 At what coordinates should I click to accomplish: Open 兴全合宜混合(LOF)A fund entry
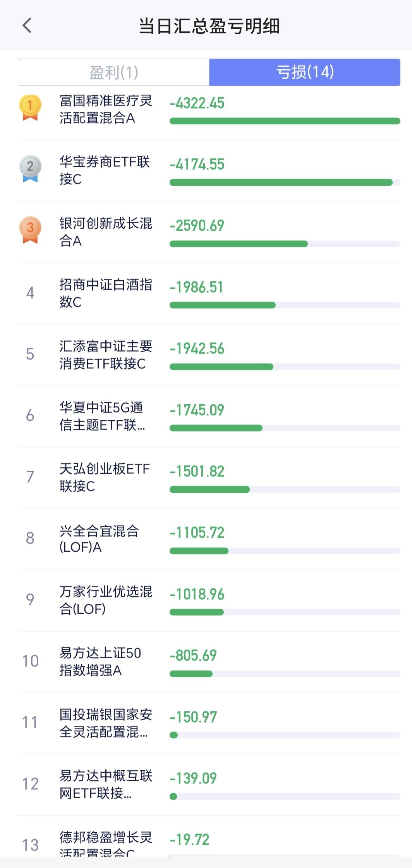click(99, 539)
